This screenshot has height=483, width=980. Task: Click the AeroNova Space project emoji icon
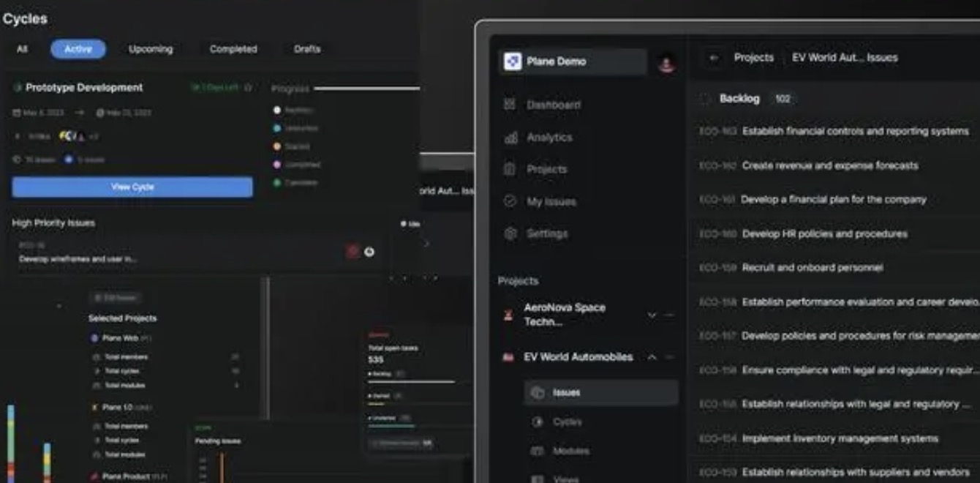point(508,315)
